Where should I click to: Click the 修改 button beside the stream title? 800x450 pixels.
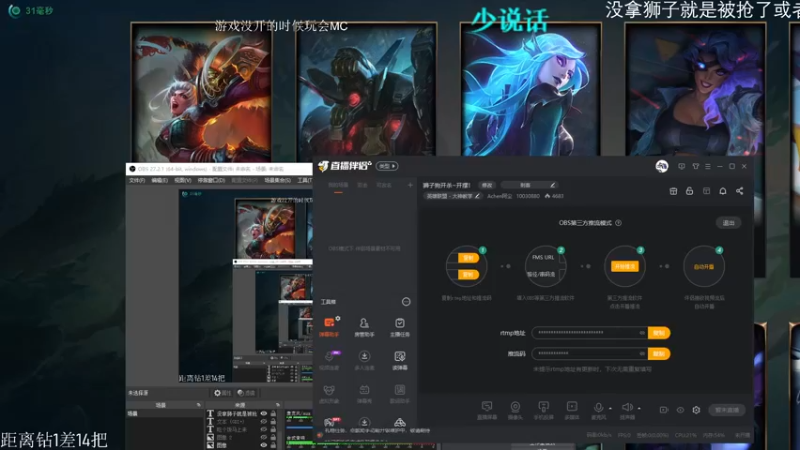click(x=487, y=185)
